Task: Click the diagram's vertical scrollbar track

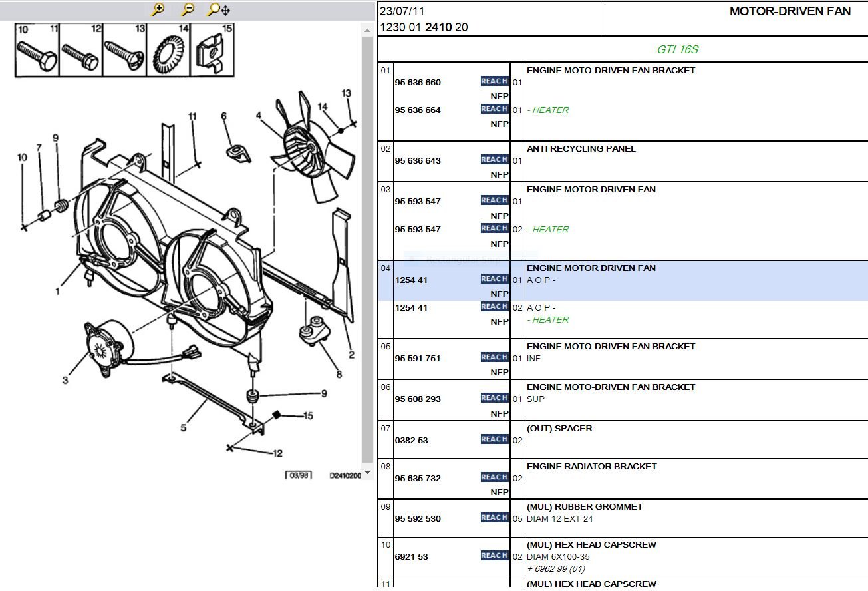Action: click(x=368, y=248)
